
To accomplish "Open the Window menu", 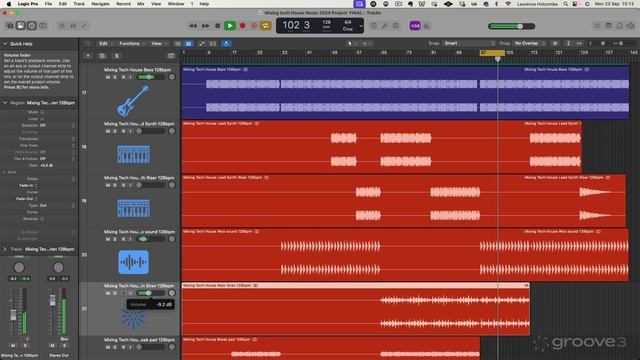I will point(176,4).
